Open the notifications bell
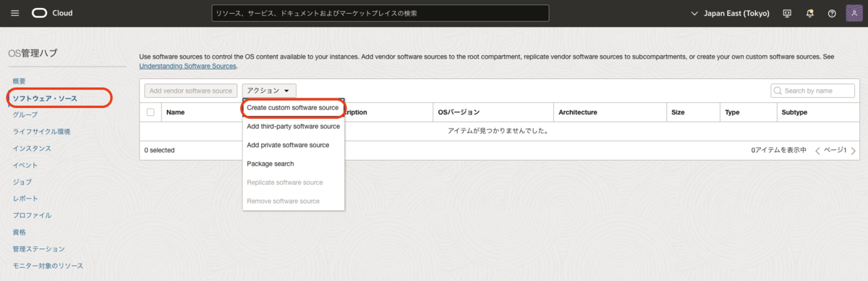This screenshot has height=281, width=868. tap(809, 13)
